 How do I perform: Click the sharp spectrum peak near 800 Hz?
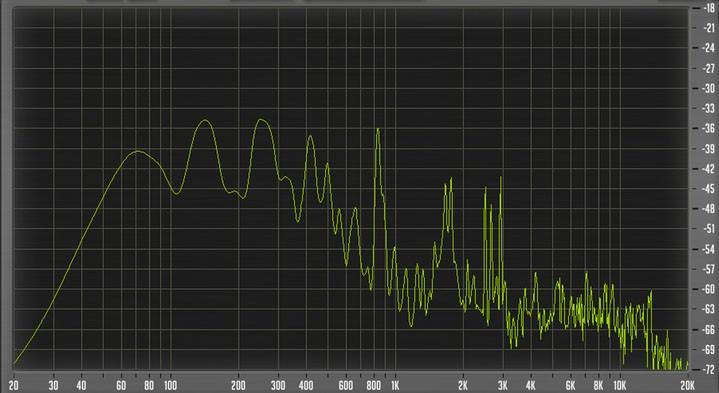coord(378,129)
